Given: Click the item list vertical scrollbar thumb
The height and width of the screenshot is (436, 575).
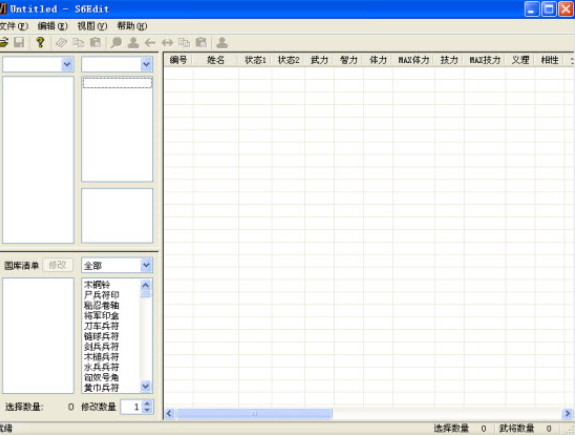Looking at the screenshot, I should pos(146,294).
